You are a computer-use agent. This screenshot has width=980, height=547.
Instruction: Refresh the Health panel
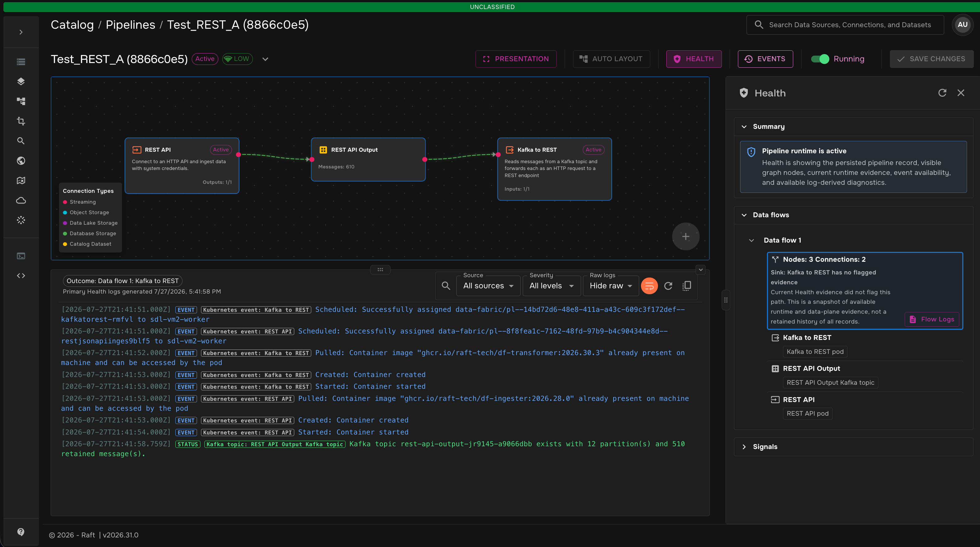942,93
